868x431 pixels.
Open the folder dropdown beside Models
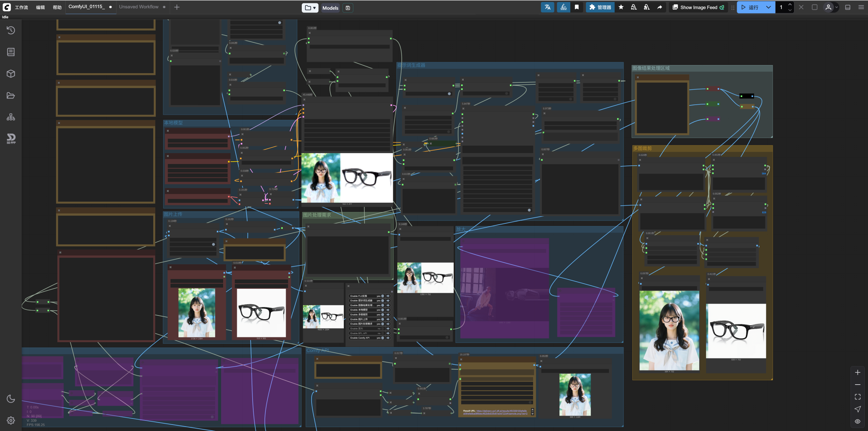click(x=310, y=8)
